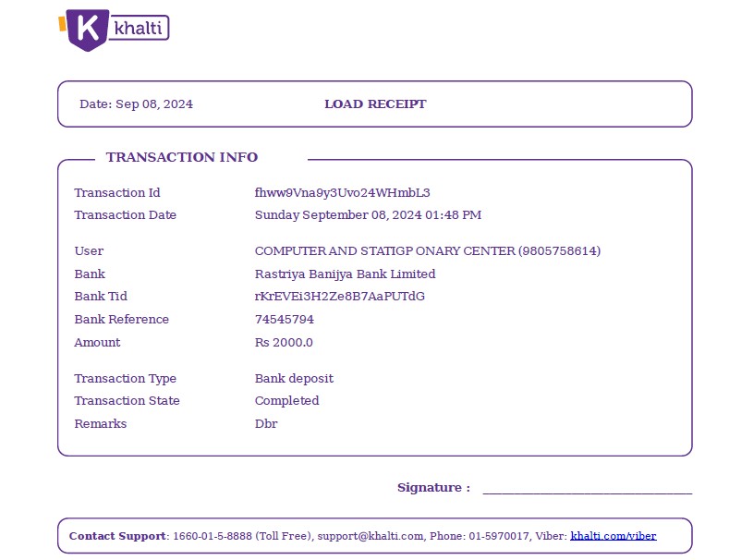Click the Khalti logo
This screenshot has width=729, height=560.
114,30
